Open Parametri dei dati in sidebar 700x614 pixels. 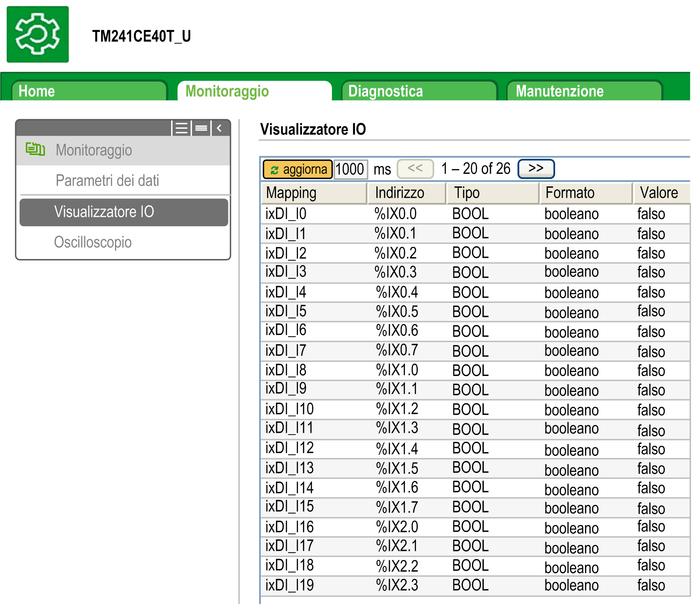coord(107,180)
